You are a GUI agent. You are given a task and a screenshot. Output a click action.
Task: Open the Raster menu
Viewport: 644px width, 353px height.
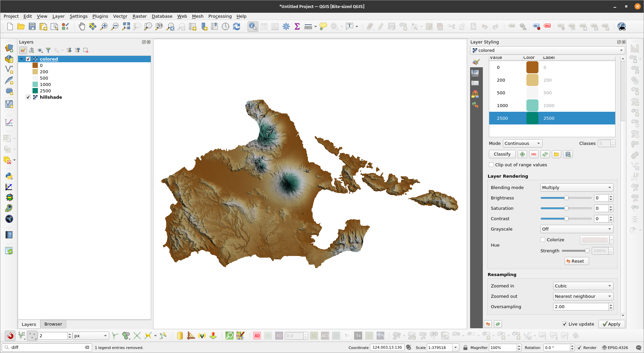139,16
